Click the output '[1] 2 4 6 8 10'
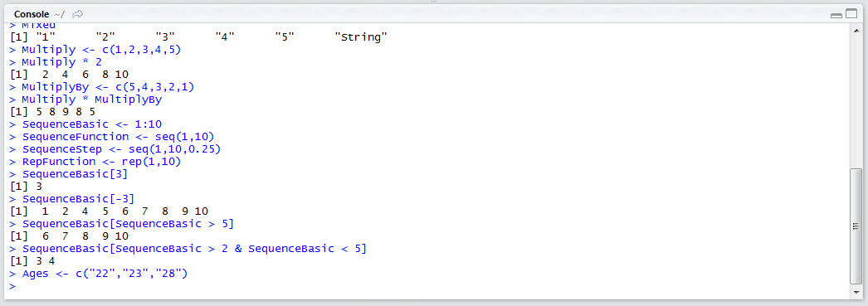The height and width of the screenshot is (306, 868). (x=70, y=74)
